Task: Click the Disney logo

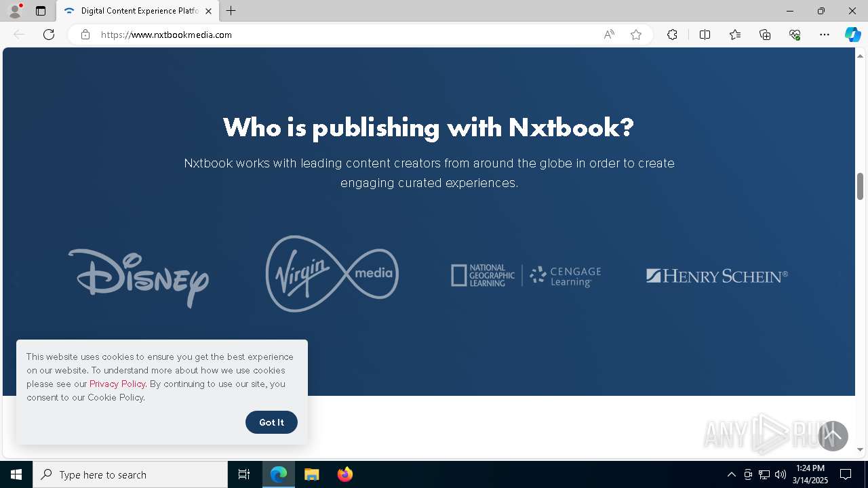Action: click(x=138, y=278)
